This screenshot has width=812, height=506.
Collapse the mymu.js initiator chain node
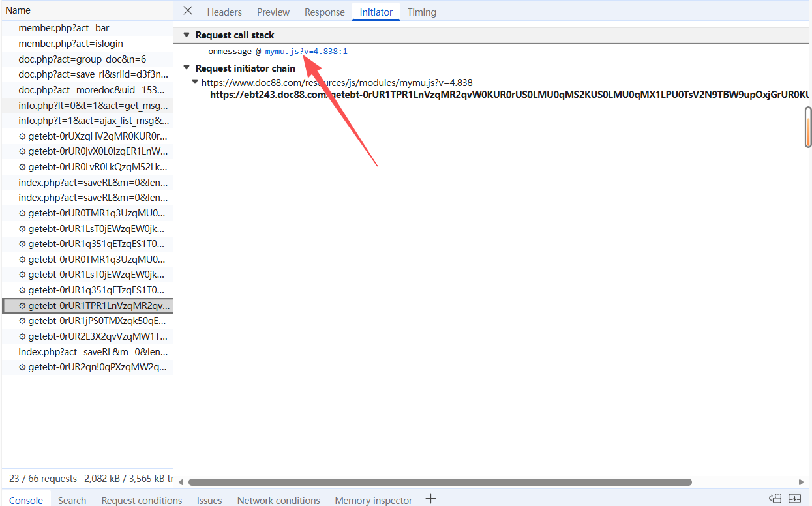coord(195,82)
